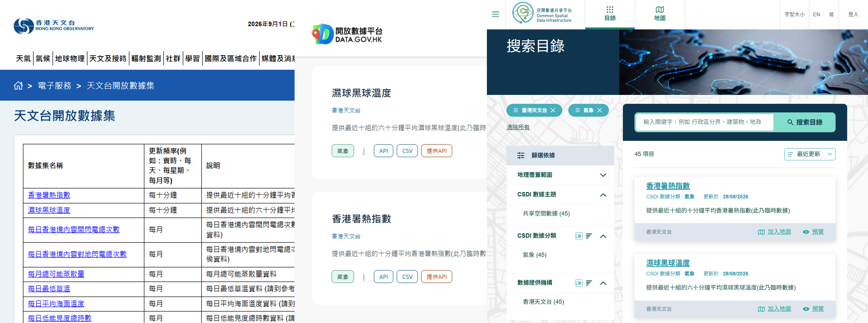Click sort icon beside 數據提供機構

589,283
